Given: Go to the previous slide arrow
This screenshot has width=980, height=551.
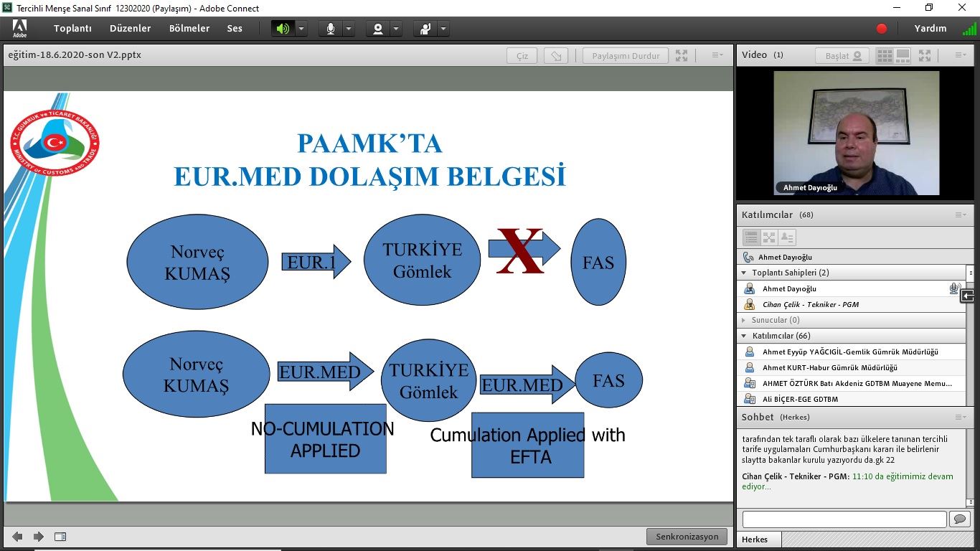Looking at the screenshot, I should (17, 537).
